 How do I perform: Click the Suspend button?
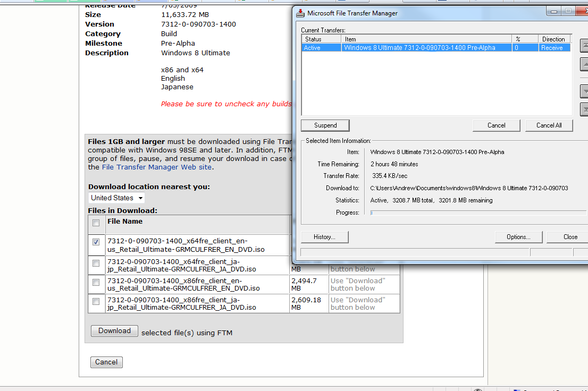coord(325,125)
